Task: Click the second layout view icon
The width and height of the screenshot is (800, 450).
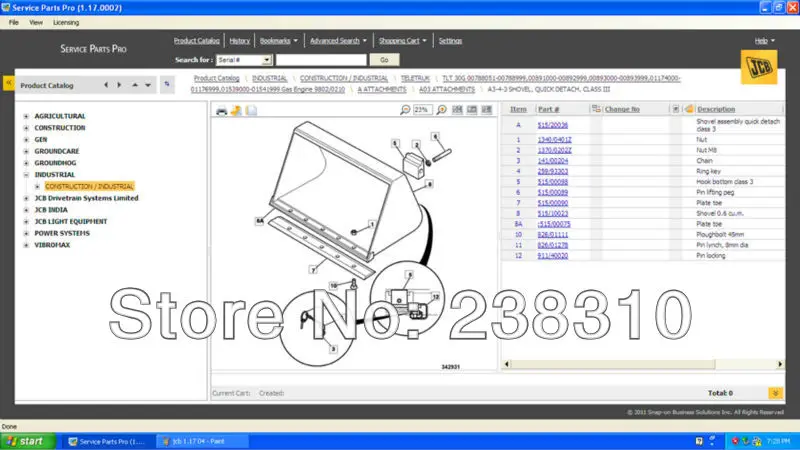Action: (x=472, y=110)
